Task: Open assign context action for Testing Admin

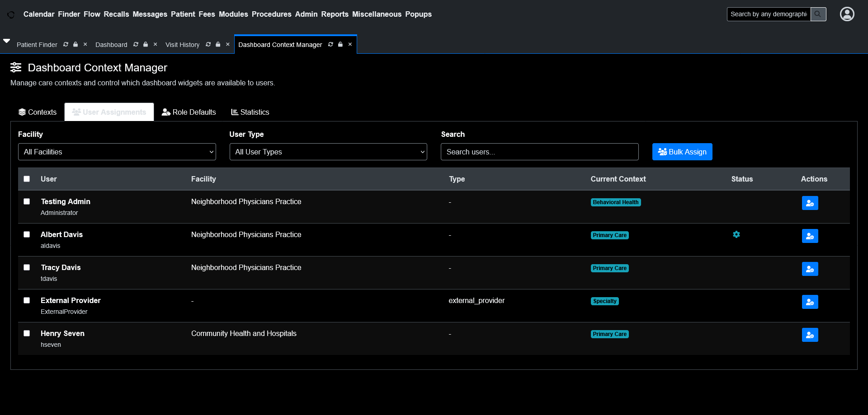Action: coord(810,203)
